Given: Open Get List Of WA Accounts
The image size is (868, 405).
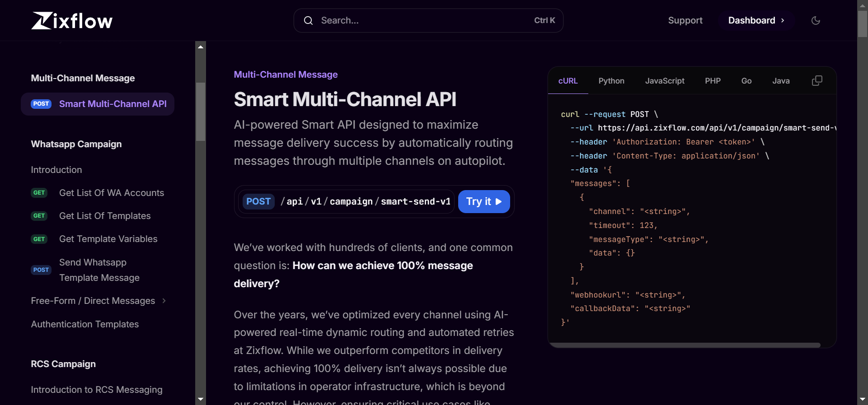Looking at the screenshot, I should 112,193.
